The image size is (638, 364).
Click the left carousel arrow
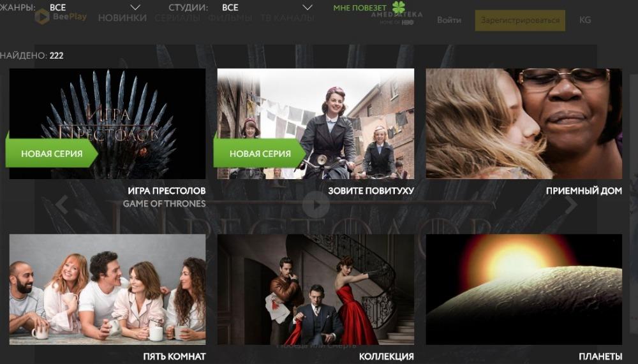tap(62, 205)
